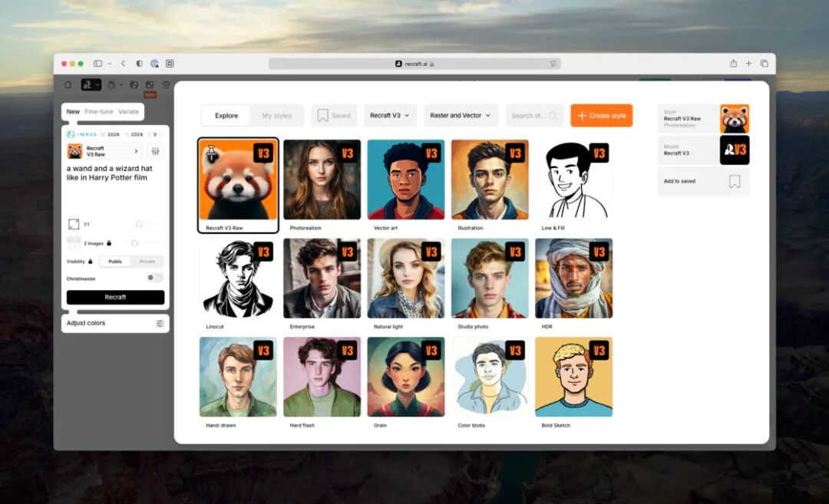Set visibility to Private
The width and height of the screenshot is (829, 504).
pyautogui.click(x=147, y=262)
